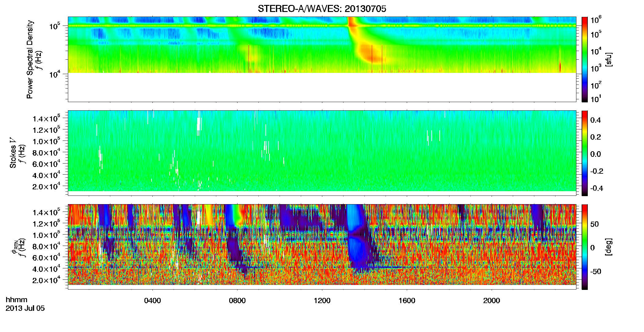Click the "Stokes V" y-axis label
Screen dimensions: 644x332
tap(13, 153)
